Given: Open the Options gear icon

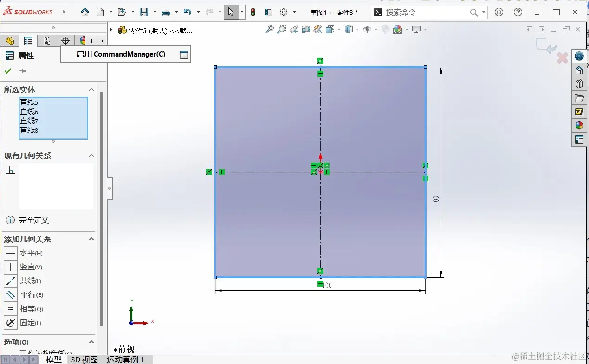Looking at the screenshot, I should click(284, 13).
